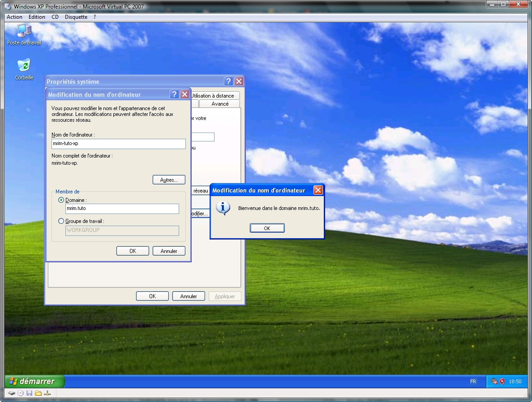Image resolution: width=532 pixels, height=402 pixels.
Task: Click the Membre de group label
Action: pyautogui.click(x=68, y=192)
